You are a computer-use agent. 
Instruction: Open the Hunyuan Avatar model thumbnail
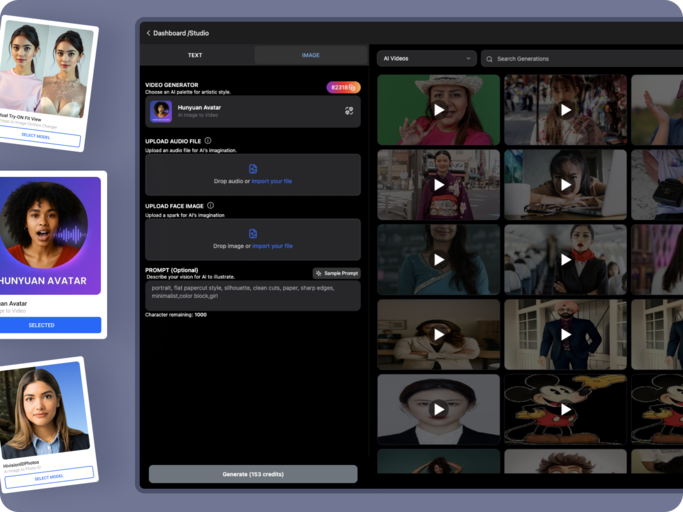click(x=161, y=111)
